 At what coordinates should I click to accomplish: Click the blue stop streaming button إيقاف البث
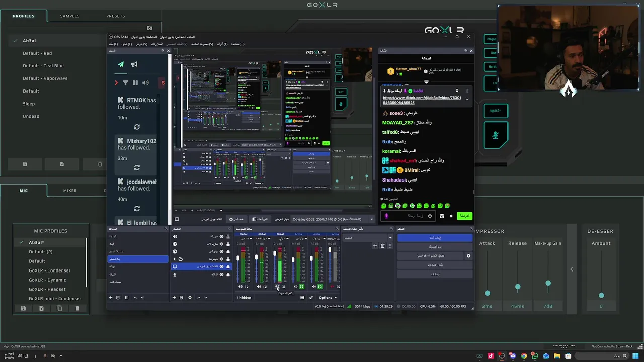point(435,238)
